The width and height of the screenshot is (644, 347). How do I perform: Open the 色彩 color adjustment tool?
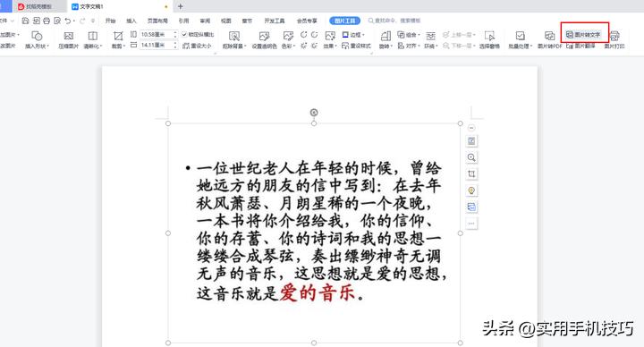click(288, 40)
